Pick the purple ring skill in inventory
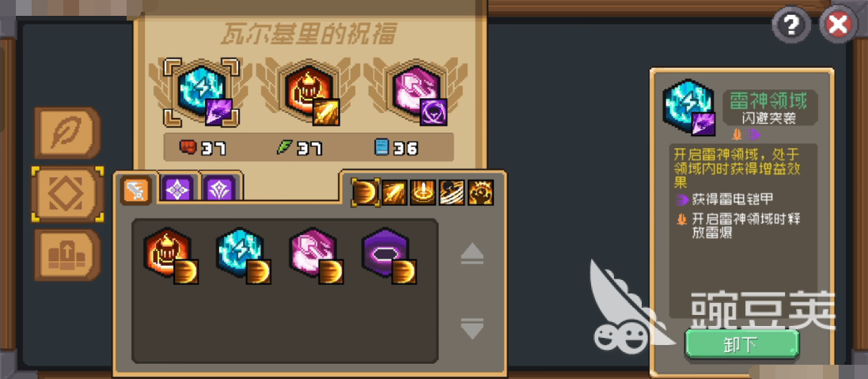This screenshot has height=379, width=868. tap(388, 256)
